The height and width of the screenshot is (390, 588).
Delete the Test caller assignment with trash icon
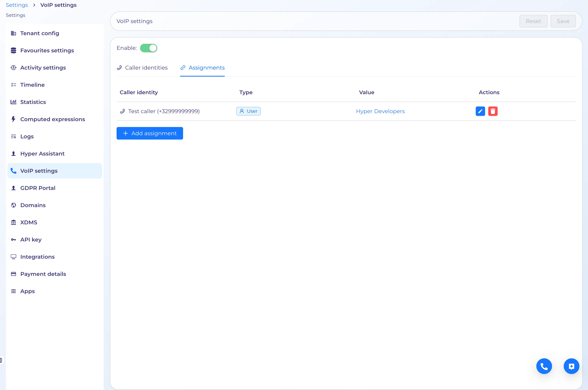493,111
